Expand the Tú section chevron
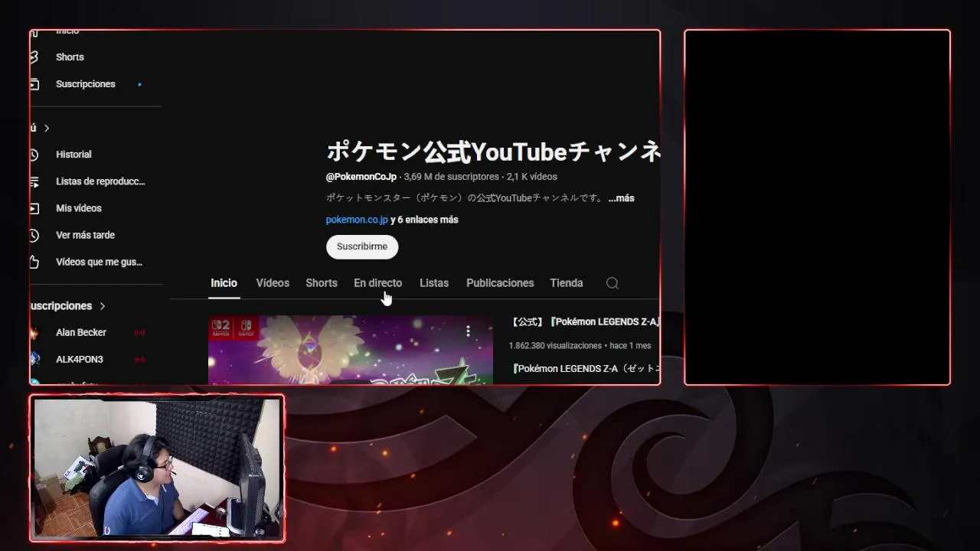 tap(47, 128)
